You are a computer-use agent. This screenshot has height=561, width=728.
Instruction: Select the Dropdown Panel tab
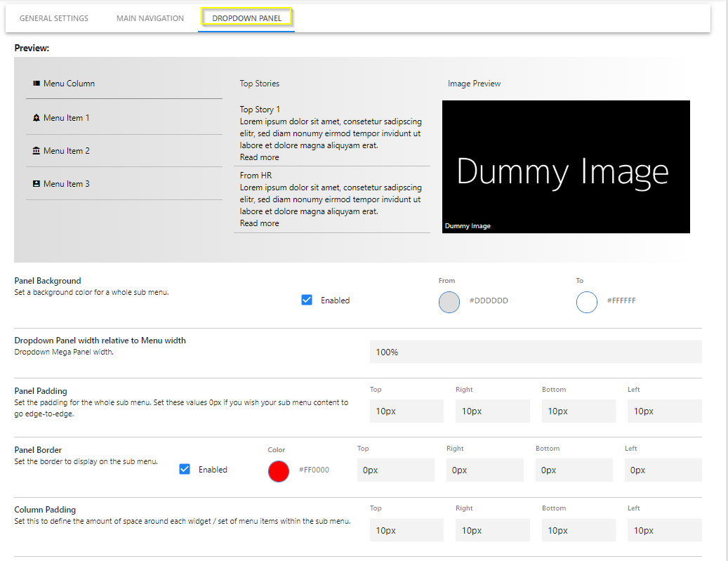click(x=246, y=18)
